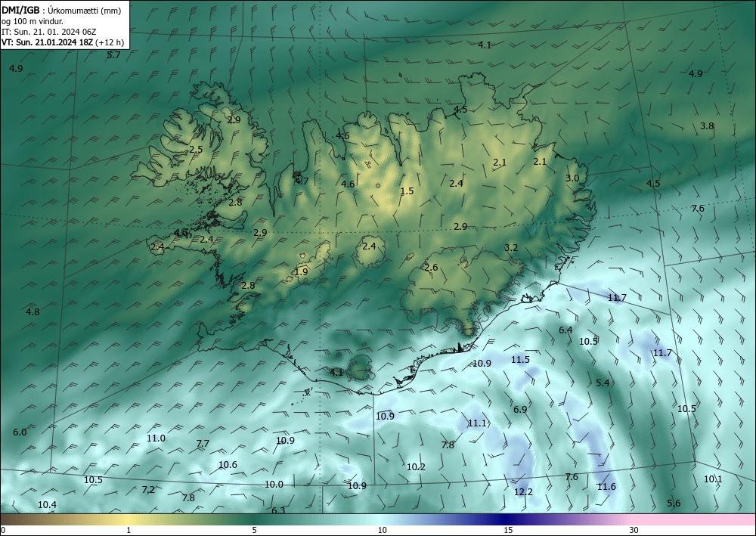756x536 pixels.
Task: Select the 'IT: Sun. 21. 01. 2024 06Z' line
Action: pyautogui.click(x=48, y=32)
